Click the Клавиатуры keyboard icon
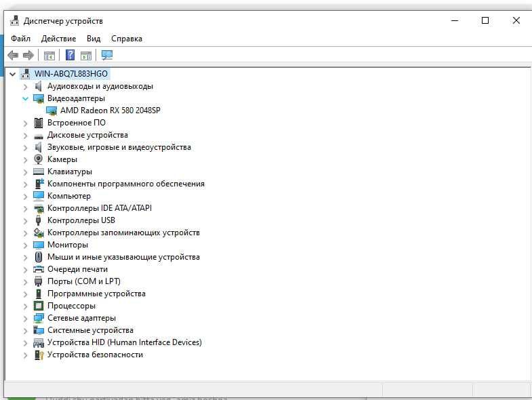 (x=39, y=172)
